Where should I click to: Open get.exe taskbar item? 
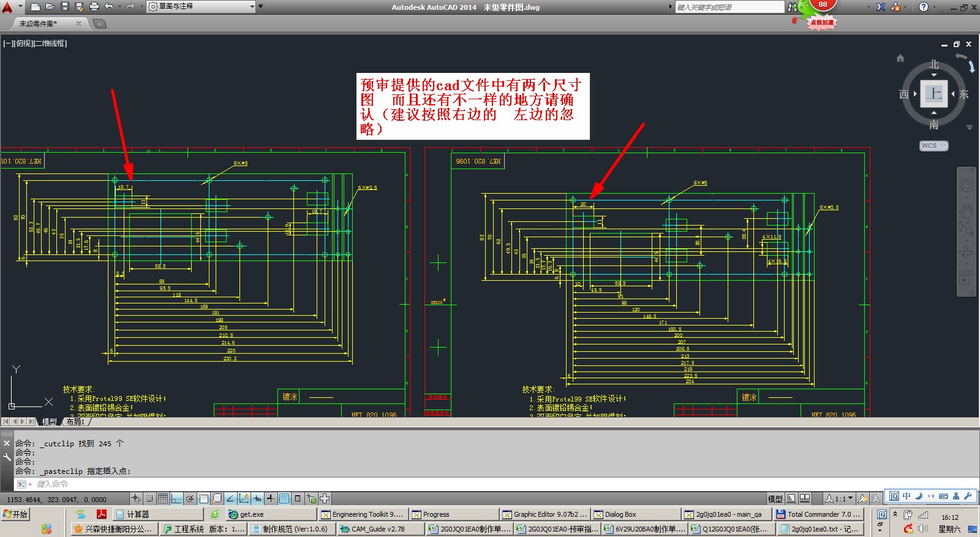271,514
